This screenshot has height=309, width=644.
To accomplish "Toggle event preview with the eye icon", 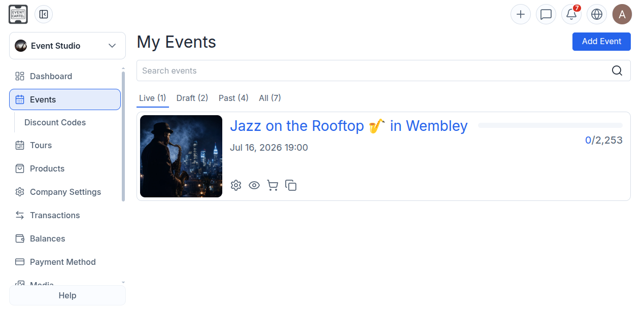I will [x=254, y=185].
